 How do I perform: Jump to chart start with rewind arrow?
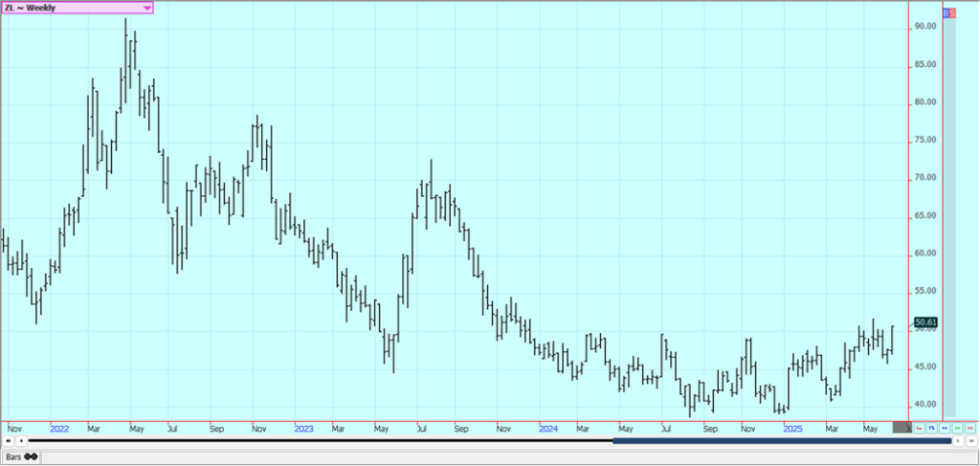10,441
